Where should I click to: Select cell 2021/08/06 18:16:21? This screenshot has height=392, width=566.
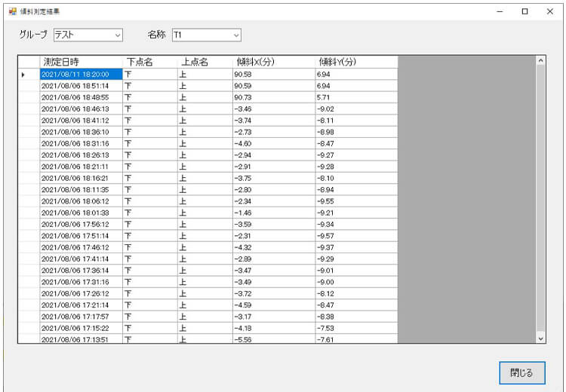click(x=82, y=178)
